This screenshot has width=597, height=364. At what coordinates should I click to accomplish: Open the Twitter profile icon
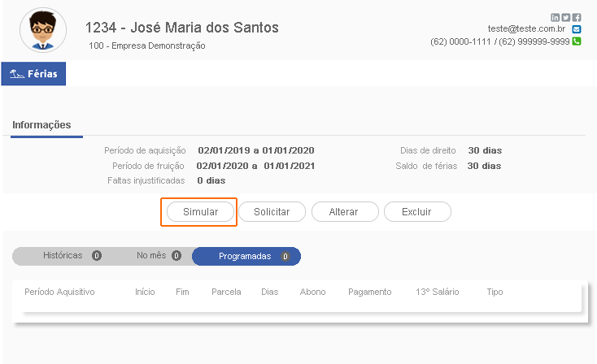566,18
